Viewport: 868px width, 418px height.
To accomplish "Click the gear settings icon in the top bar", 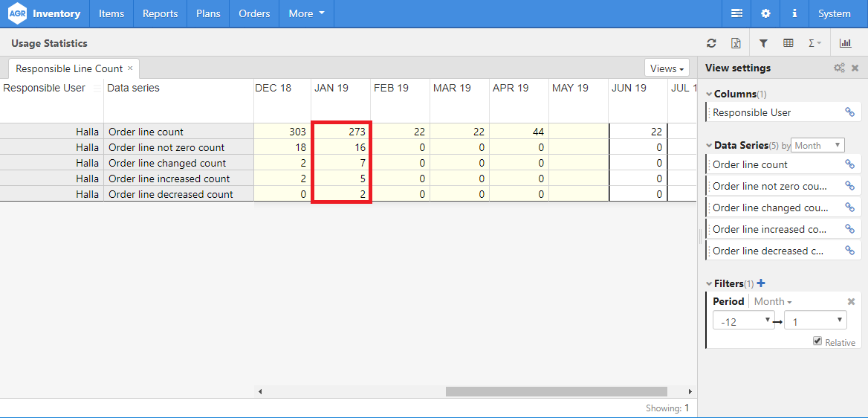I will tap(765, 13).
